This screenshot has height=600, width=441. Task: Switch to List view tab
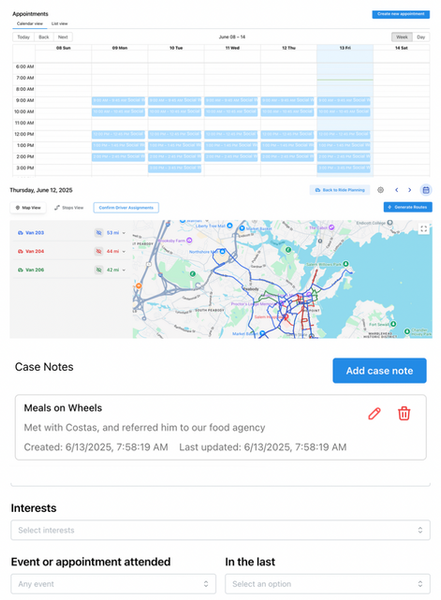pos(60,24)
